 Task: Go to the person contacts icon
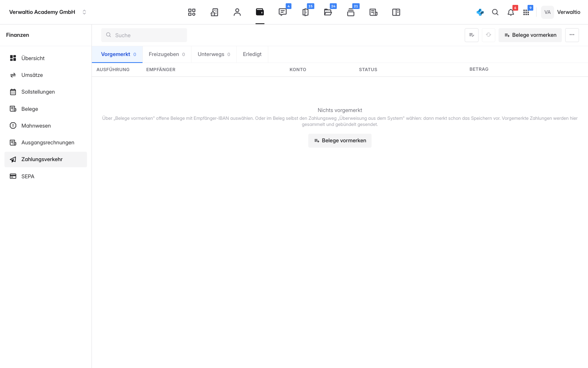[237, 12]
